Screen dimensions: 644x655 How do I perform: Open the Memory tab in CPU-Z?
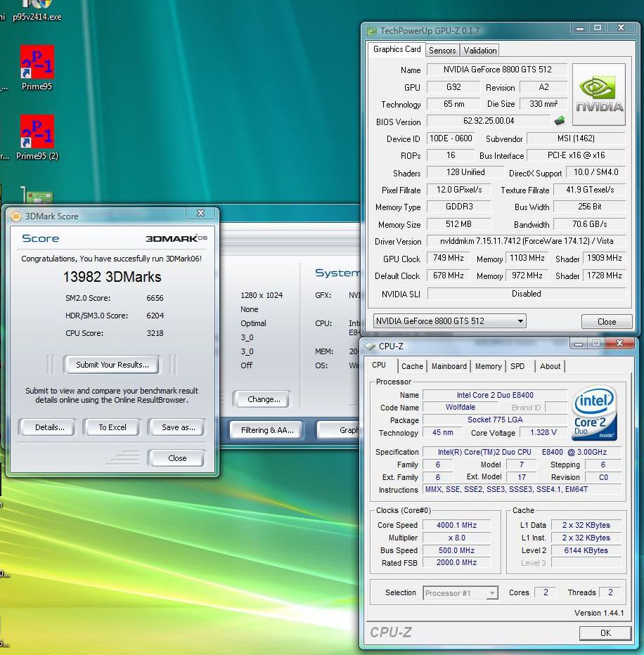pos(488,366)
